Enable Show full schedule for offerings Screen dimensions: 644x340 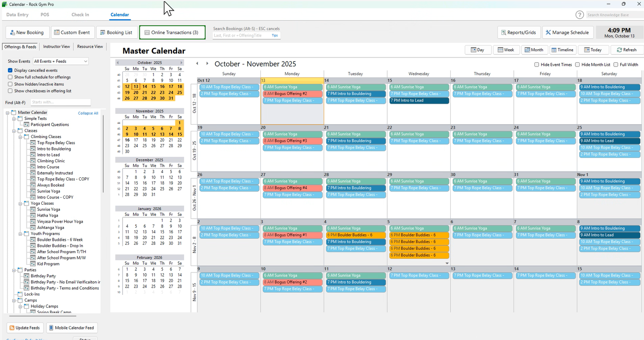pos(10,77)
